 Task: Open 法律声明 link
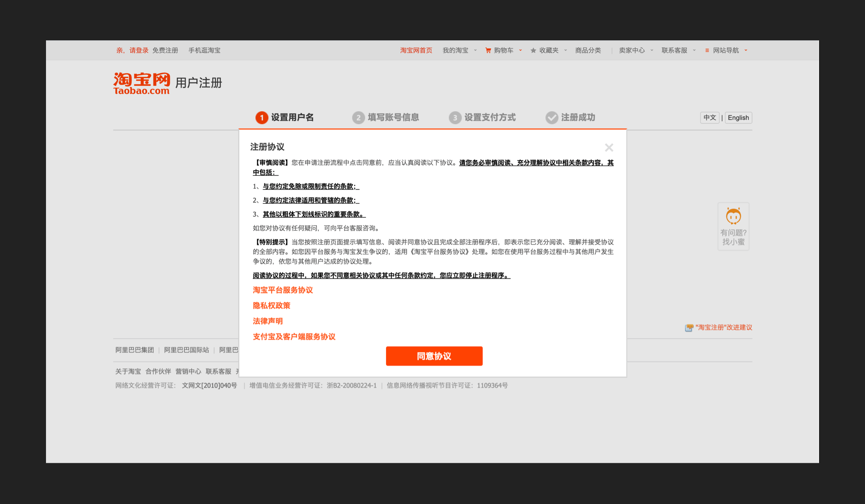267,321
